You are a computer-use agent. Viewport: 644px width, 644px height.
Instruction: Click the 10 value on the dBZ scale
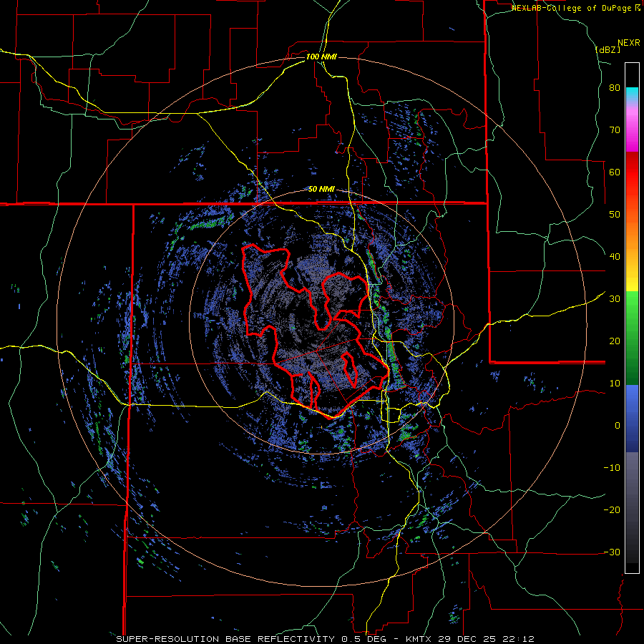[615, 384]
